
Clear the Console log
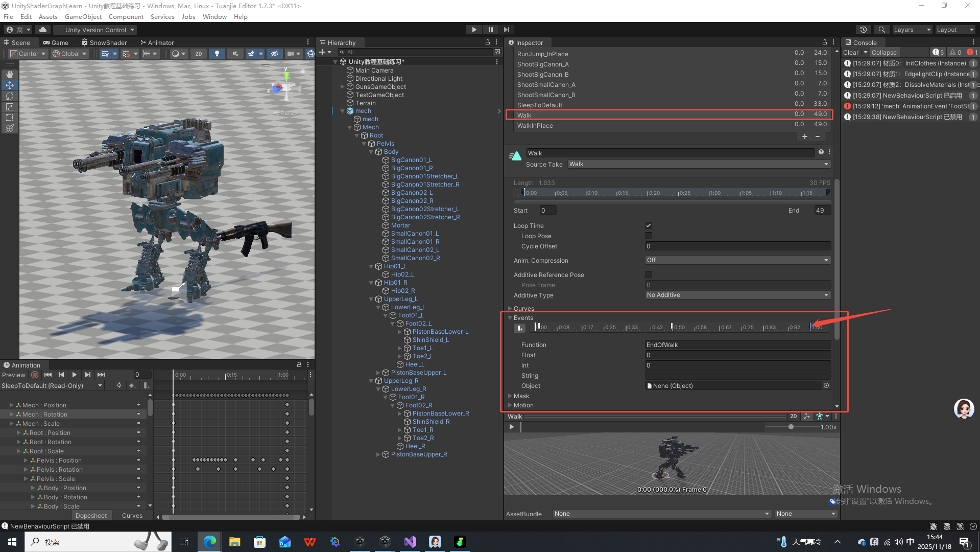coord(851,53)
